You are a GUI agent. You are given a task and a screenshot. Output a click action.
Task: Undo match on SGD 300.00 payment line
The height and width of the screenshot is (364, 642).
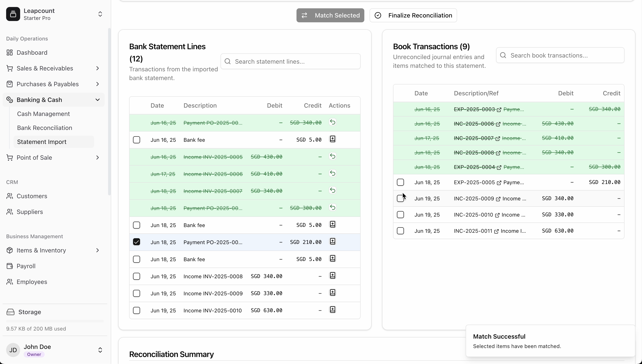click(x=333, y=208)
